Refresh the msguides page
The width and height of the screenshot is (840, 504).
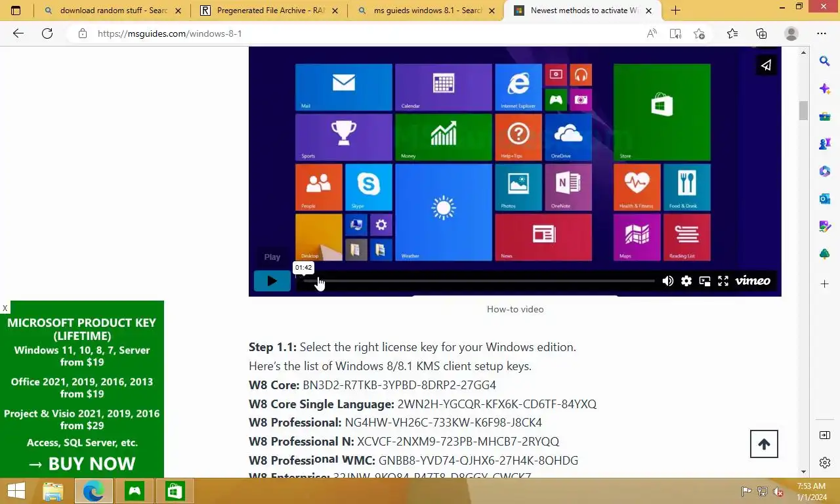click(x=47, y=33)
